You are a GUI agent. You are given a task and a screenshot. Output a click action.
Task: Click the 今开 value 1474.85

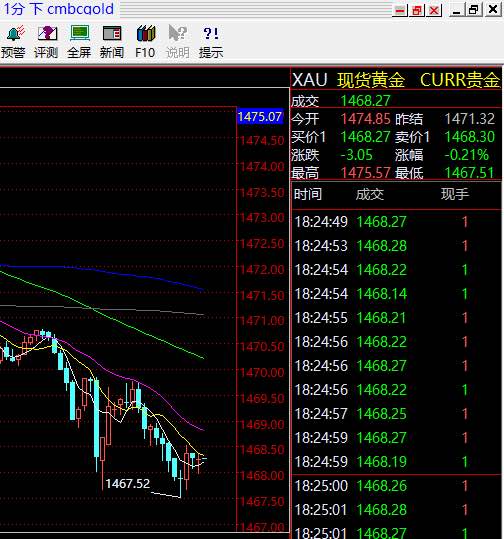click(365, 119)
